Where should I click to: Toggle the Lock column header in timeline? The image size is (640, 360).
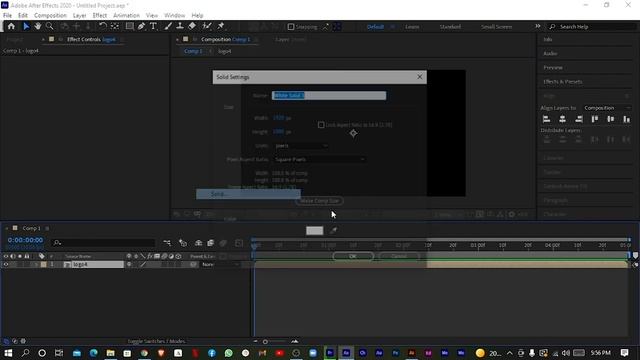[27, 256]
